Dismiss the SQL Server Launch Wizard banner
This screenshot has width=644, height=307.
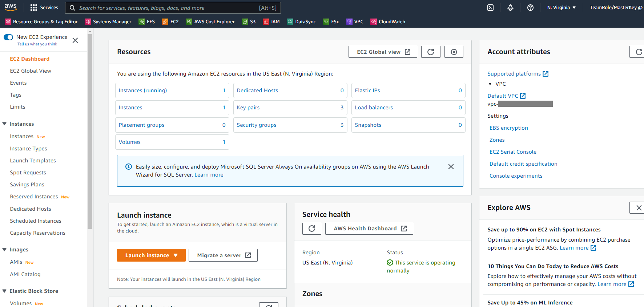click(x=451, y=167)
